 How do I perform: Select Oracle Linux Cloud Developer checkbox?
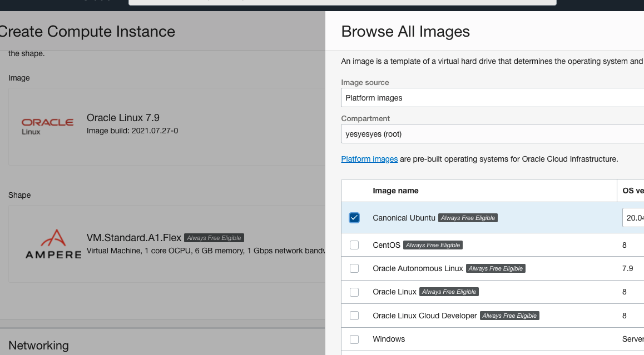pos(354,316)
